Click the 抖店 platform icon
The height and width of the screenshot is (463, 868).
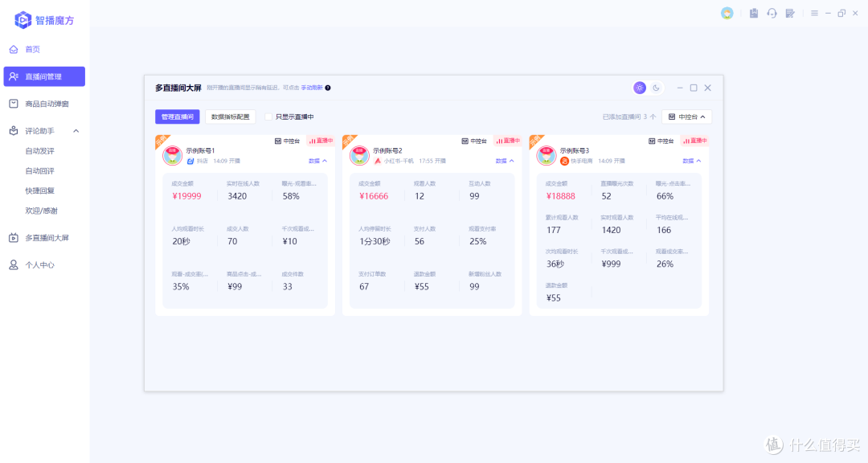pyautogui.click(x=190, y=161)
